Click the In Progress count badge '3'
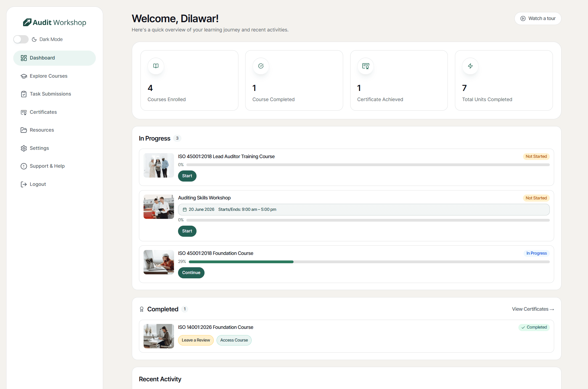 [177, 138]
